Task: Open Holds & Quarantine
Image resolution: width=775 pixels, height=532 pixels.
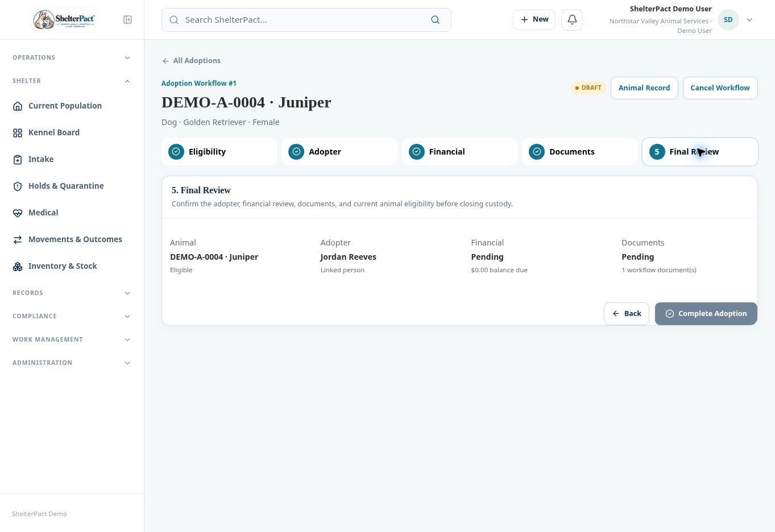Action: (72, 186)
